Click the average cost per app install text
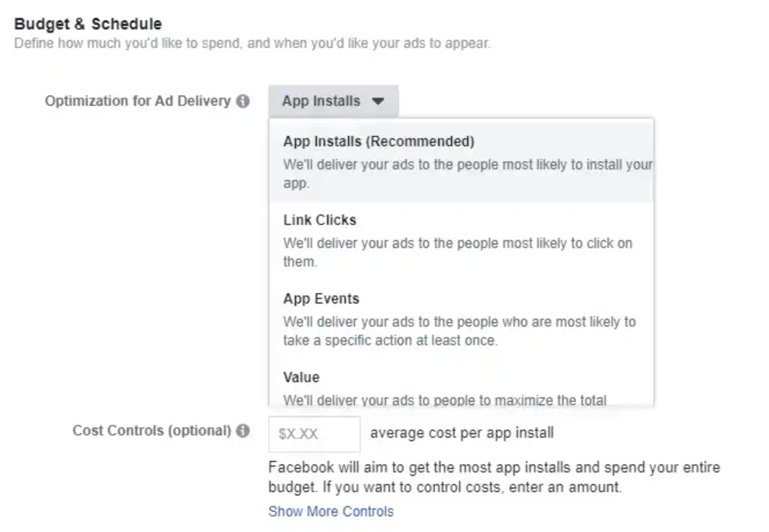Image resolution: width=769 pixels, height=532 pixels. 461,433
